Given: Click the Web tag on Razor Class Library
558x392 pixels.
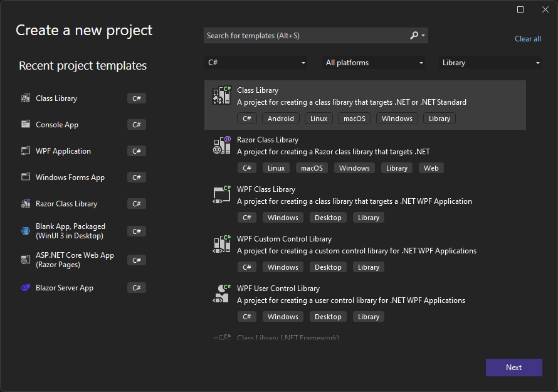Looking at the screenshot, I should 431,168.
